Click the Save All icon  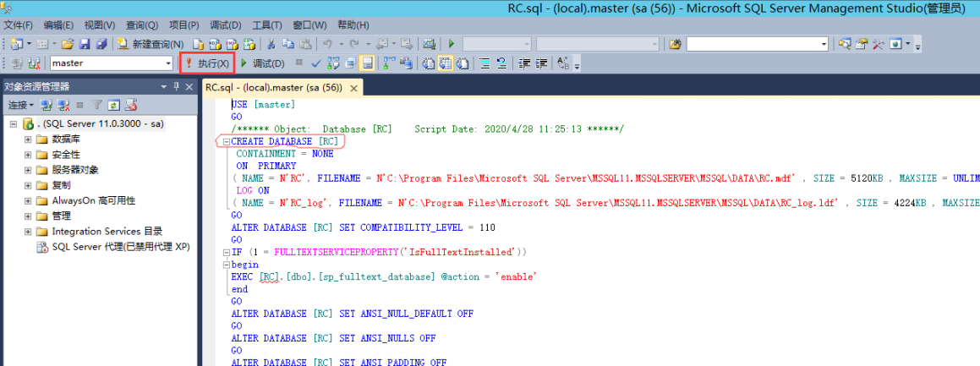(x=101, y=44)
